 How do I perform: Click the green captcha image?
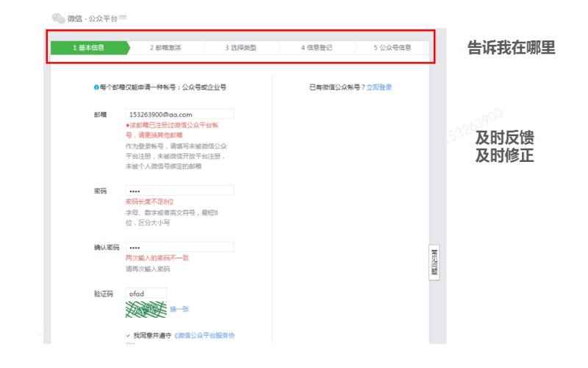tap(146, 309)
